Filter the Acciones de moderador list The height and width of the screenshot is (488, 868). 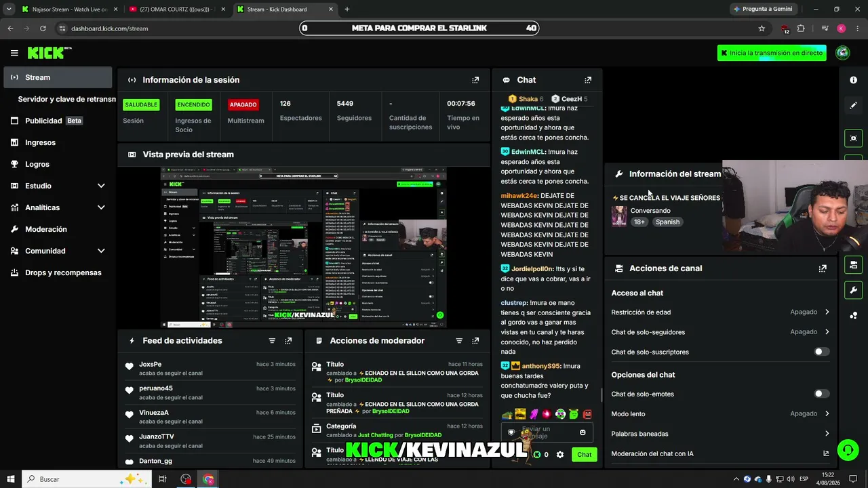point(459,341)
